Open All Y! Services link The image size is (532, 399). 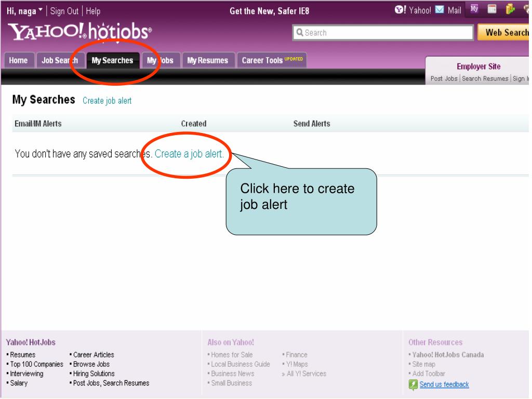(x=307, y=374)
